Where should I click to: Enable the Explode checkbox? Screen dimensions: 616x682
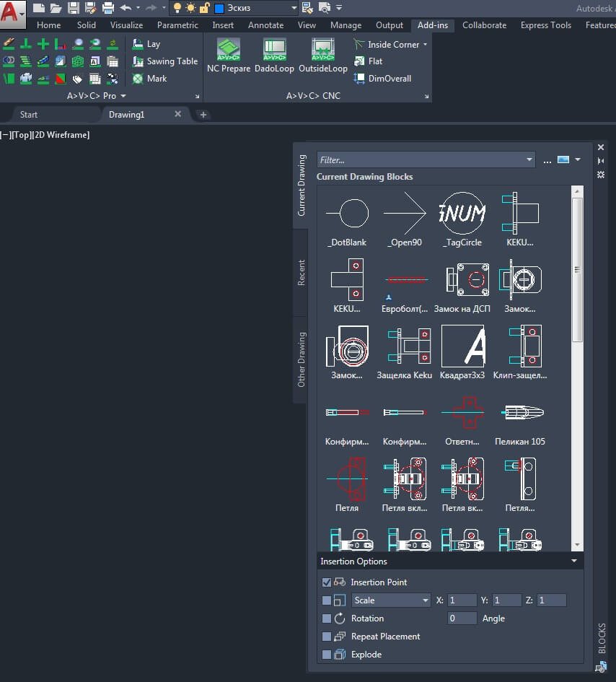327,654
